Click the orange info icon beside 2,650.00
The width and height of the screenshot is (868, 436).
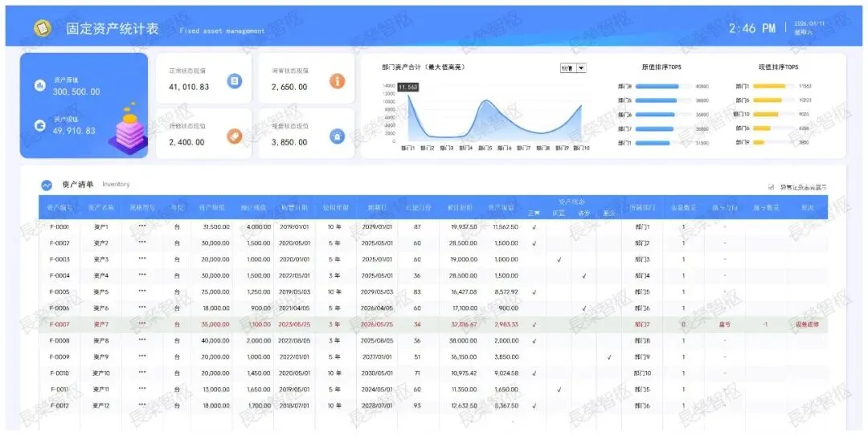(x=337, y=81)
